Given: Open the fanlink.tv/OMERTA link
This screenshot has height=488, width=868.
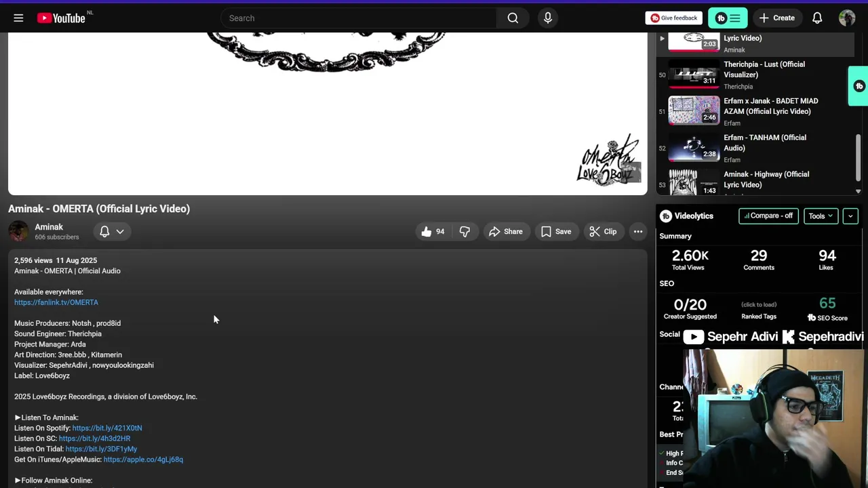Looking at the screenshot, I should click(x=56, y=302).
